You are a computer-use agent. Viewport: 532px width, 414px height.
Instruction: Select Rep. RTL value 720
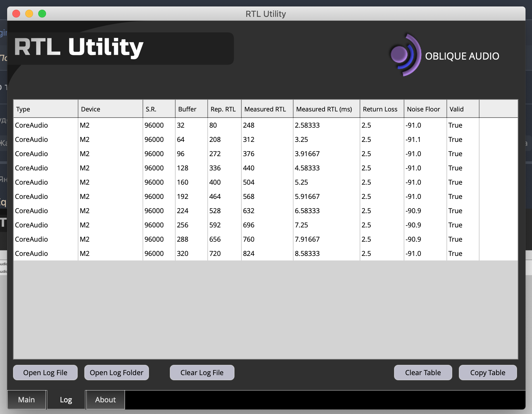pyautogui.click(x=225, y=253)
